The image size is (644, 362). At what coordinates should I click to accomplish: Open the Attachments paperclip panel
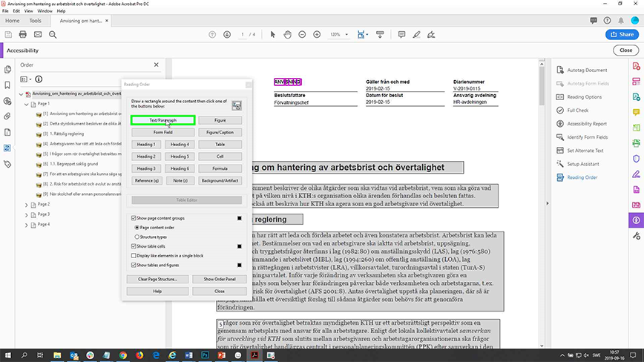click(x=7, y=116)
